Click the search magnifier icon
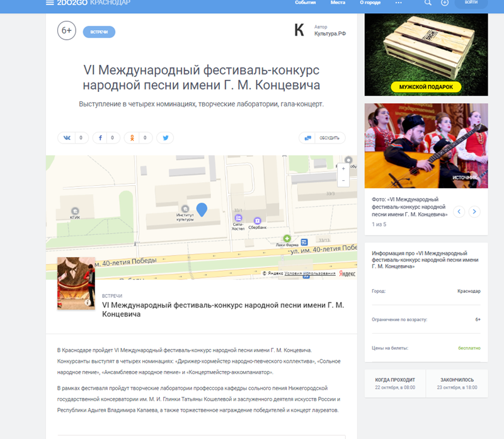This screenshot has width=504, height=439. (x=428, y=3)
